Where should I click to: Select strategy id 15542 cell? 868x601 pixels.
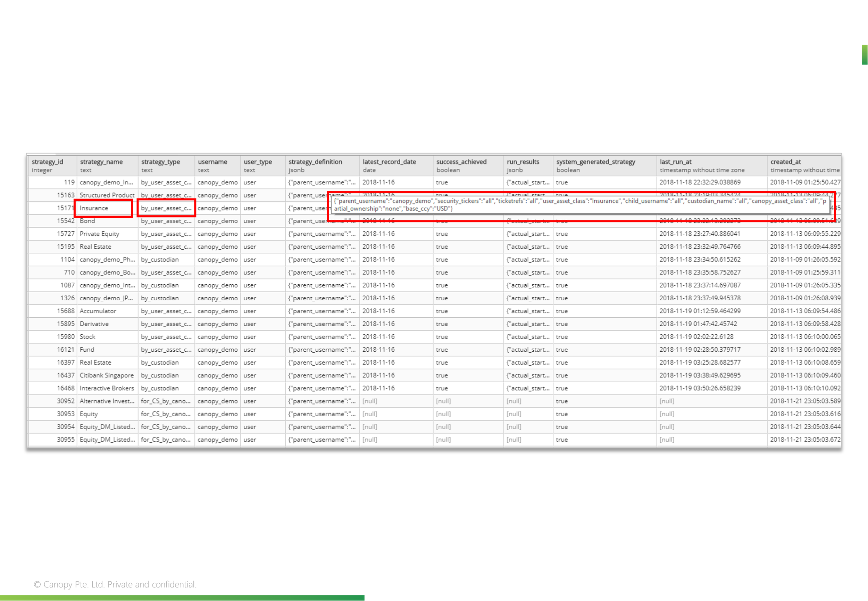[x=66, y=221]
